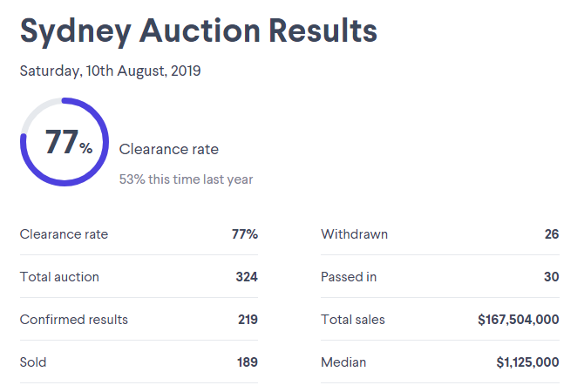This screenshot has width=584, height=392.
Task: Select the Confirmed results value 219
Action: coord(248,320)
